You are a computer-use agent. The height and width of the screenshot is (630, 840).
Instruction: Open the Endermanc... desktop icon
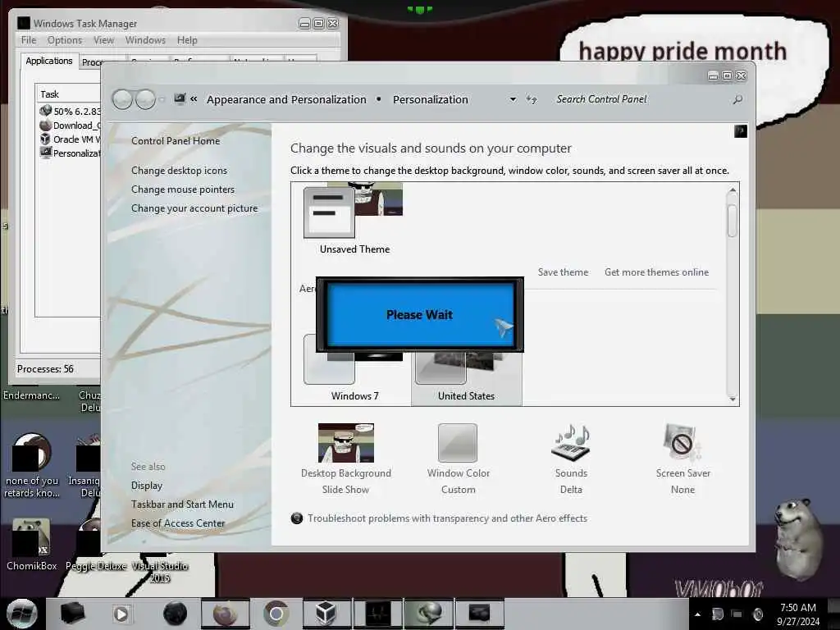coord(32,395)
